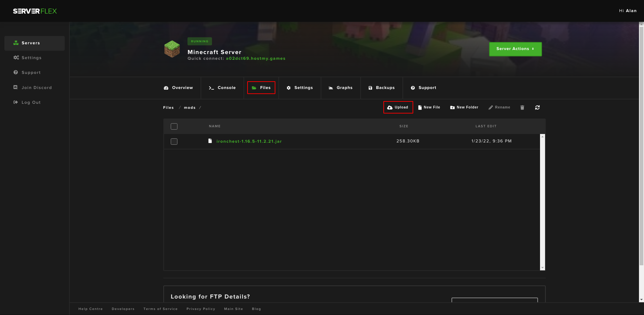Click the sidebar Settings gears icon
This screenshot has height=315, width=644.
coord(16,58)
